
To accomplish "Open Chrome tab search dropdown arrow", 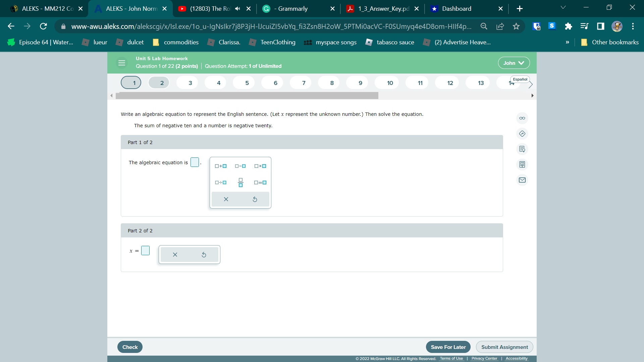I will tap(563, 7).
